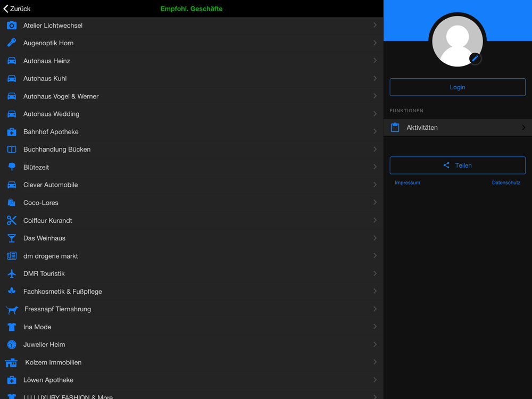Click the clipboard icon beside Aktivitäten
Screen dimensions: 532x399
[395, 128]
